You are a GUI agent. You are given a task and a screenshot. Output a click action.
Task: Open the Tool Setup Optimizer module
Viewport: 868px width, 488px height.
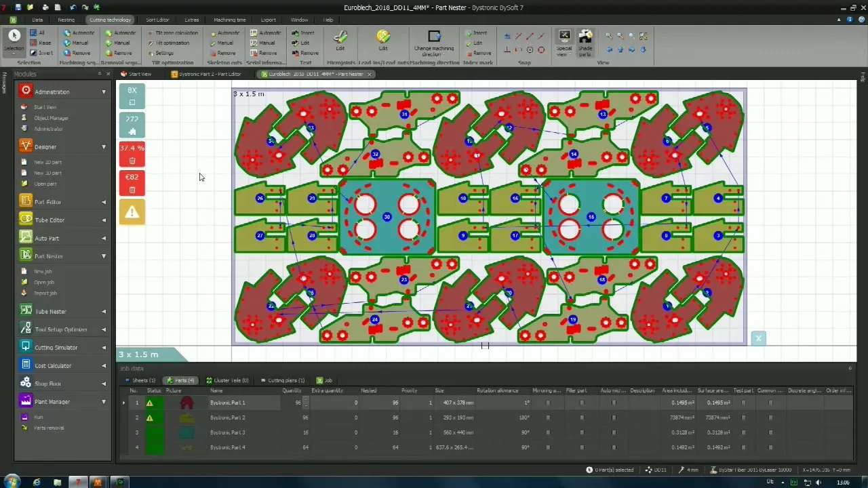coord(62,329)
